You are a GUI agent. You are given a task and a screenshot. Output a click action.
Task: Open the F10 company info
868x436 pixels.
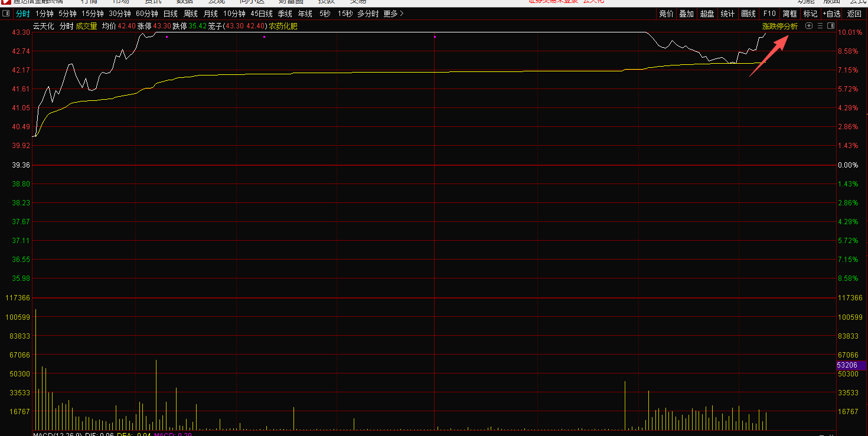pyautogui.click(x=769, y=14)
